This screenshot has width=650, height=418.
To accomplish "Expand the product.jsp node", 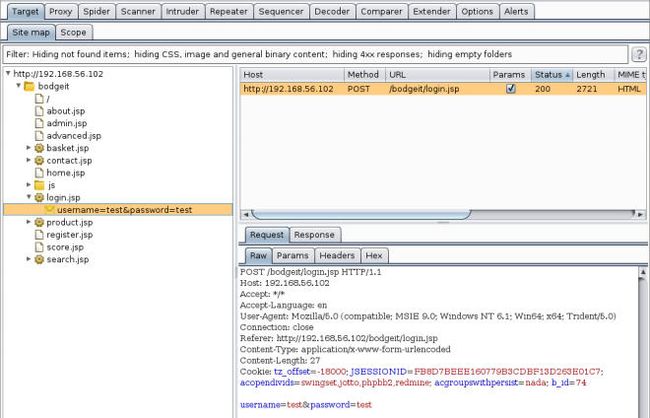I will click(28, 222).
